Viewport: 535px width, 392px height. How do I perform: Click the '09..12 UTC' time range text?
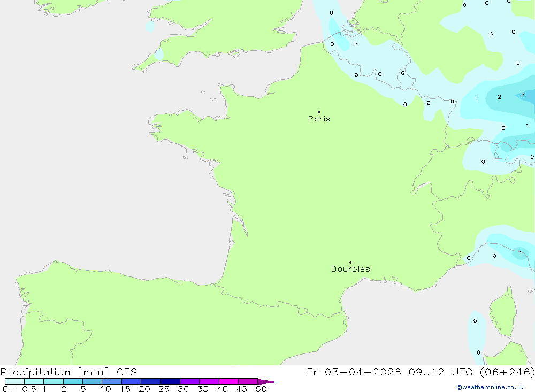pos(440,372)
